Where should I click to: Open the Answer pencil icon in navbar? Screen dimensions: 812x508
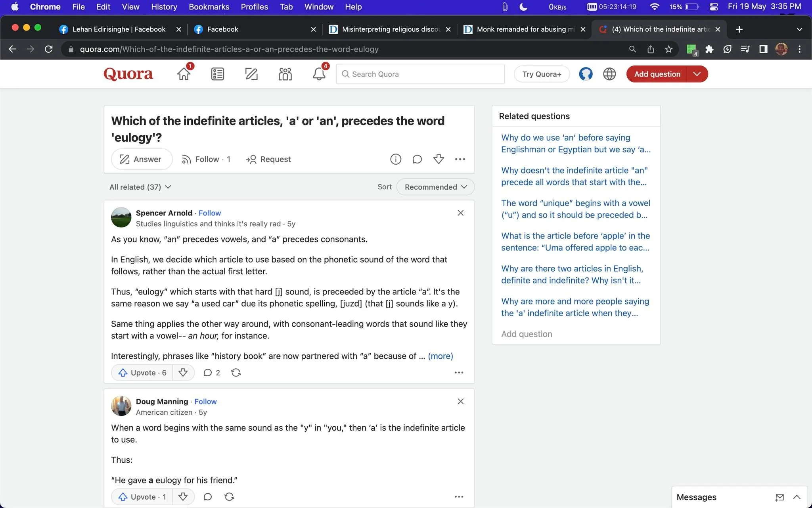[x=251, y=74]
